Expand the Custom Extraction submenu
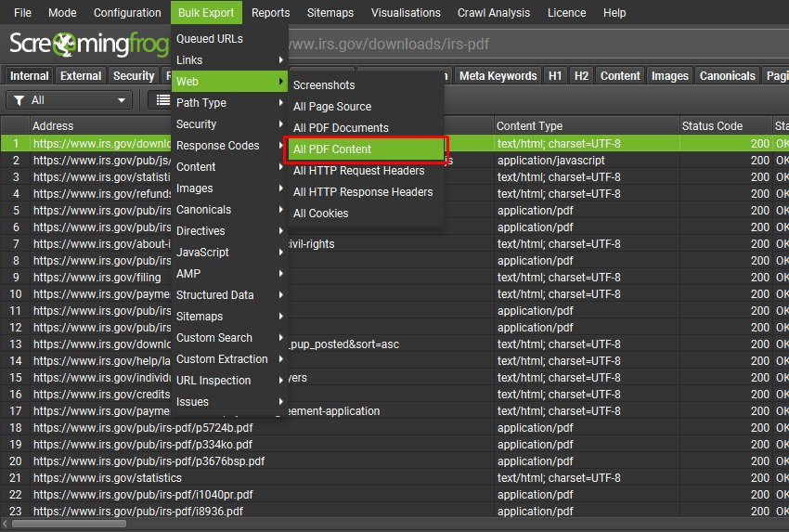This screenshot has height=532, width=789. 229,359
